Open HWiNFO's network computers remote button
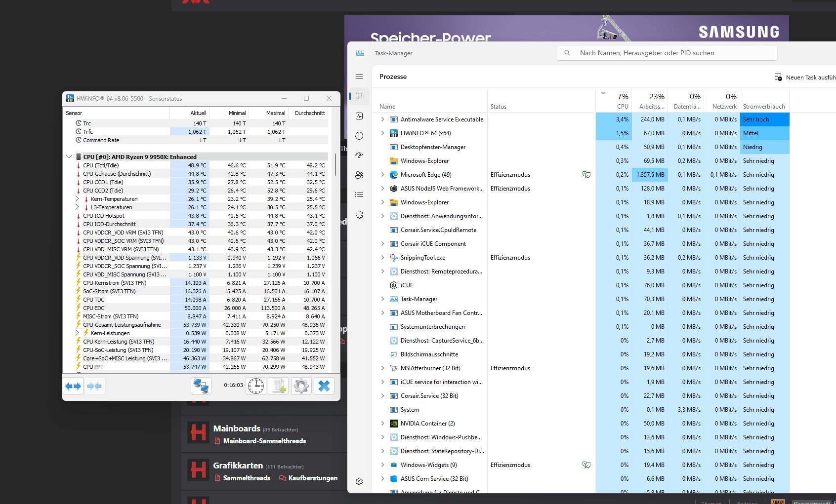This screenshot has width=836, height=504. 201,386
